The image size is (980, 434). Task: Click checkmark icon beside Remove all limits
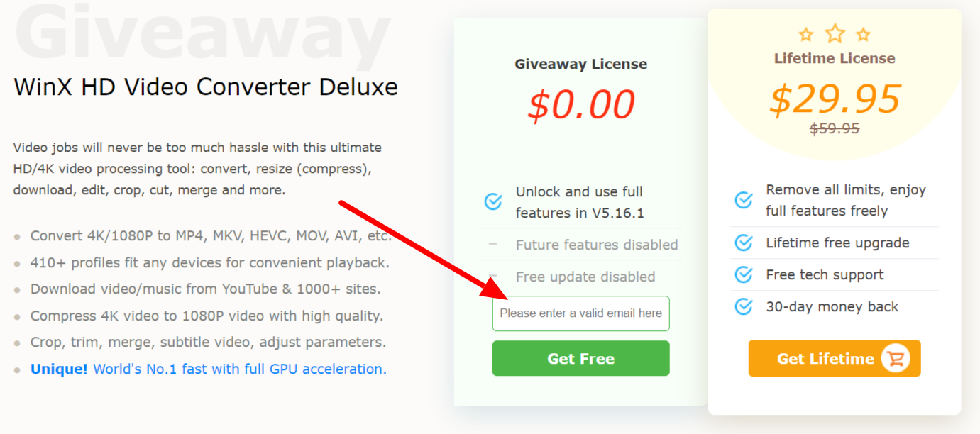[x=744, y=200]
